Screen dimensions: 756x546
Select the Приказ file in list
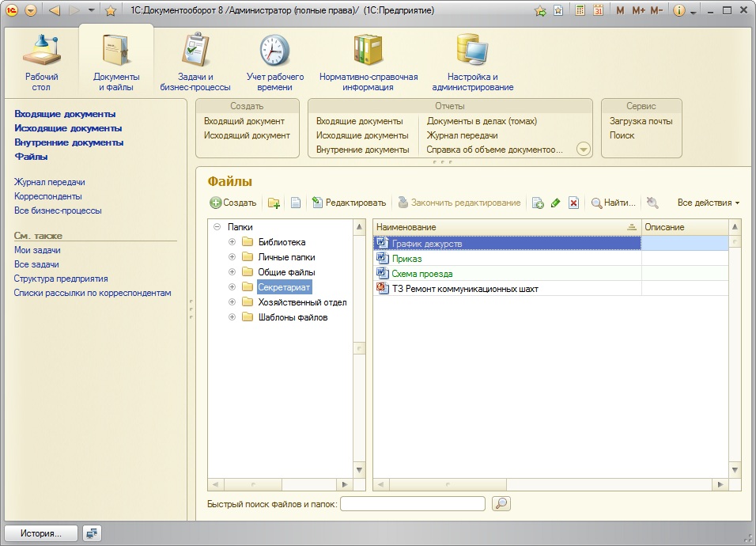point(406,259)
